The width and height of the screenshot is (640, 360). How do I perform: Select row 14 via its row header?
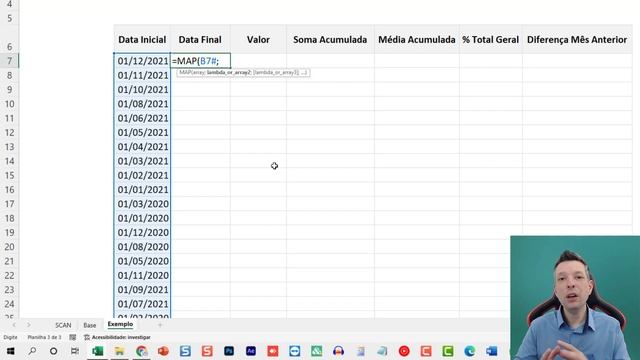click(9, 161)
